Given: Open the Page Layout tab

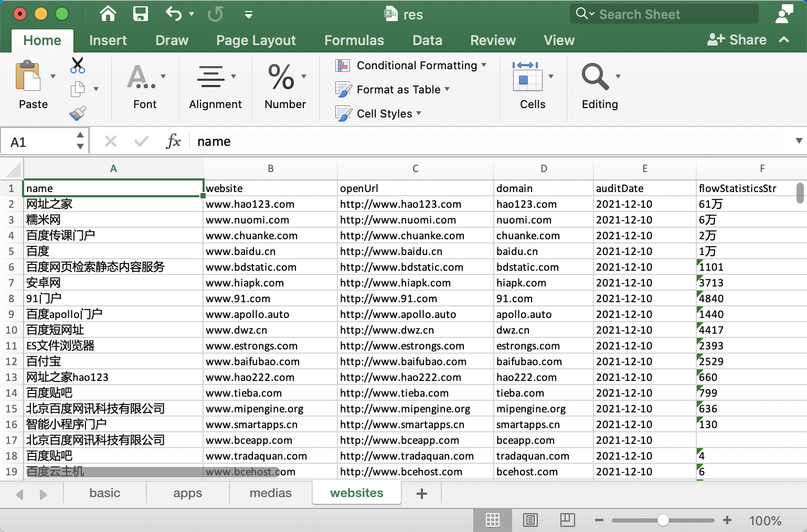Looking at the screenshot, I should point(256,40).
